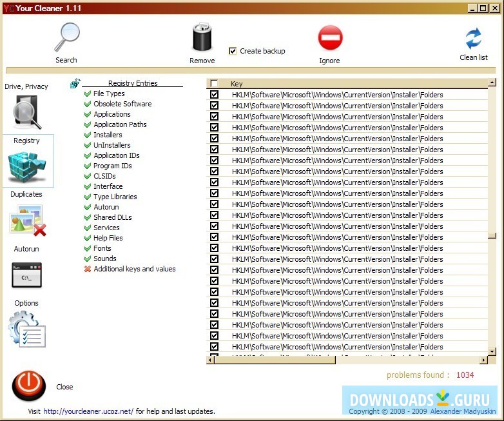This screenshot has width=504, height=421.
Task: Click the Registry Entries heading
Action: [133, 83]
